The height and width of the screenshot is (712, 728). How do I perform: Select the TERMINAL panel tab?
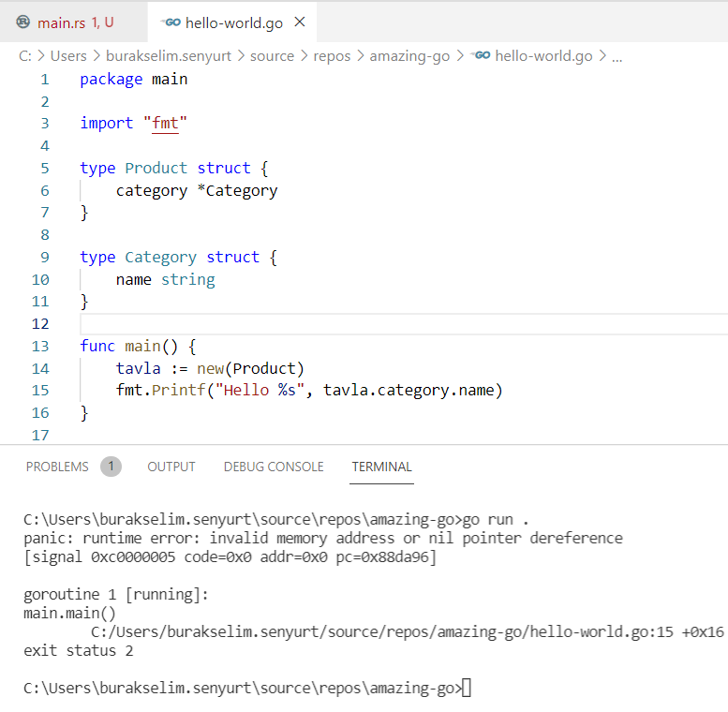tap(381, 467)
